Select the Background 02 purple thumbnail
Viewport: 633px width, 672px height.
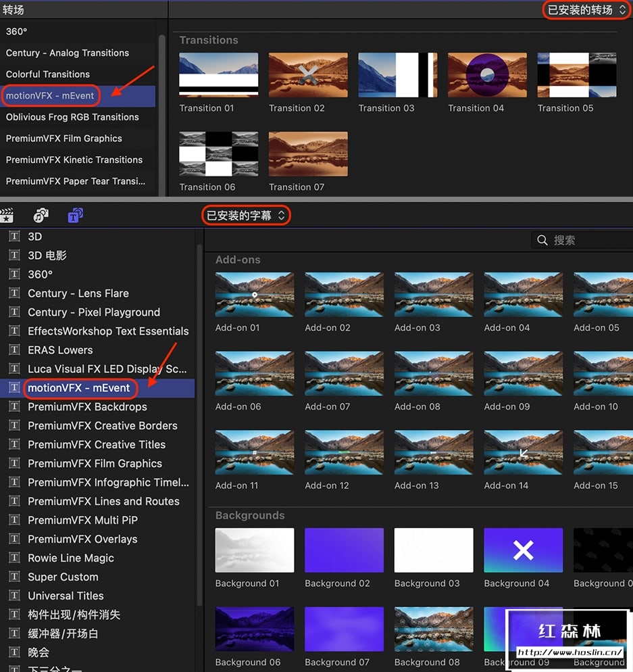(344, 550)
